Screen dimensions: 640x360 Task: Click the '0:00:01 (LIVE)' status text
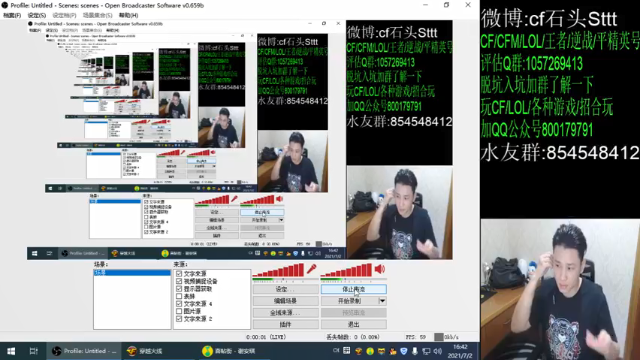[x=266, y=337]
